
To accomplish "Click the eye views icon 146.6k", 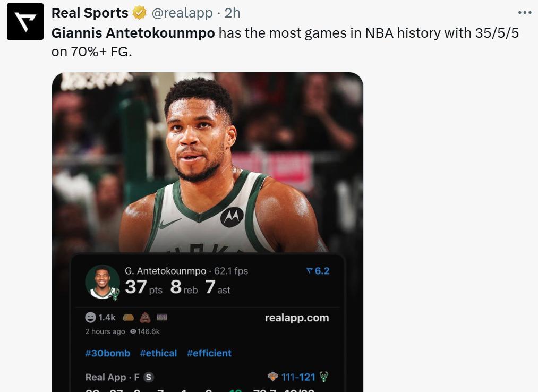I will pyautogui.click(x=133, y=331).
